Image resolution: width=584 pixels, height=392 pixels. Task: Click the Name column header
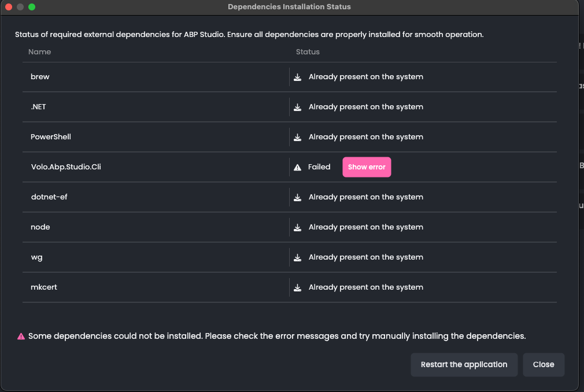pos(39,52)
